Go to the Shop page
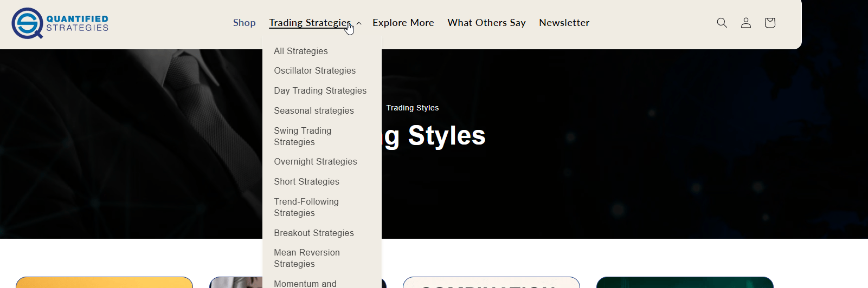Viewport: 868px width, 288px height. point(245,23)
